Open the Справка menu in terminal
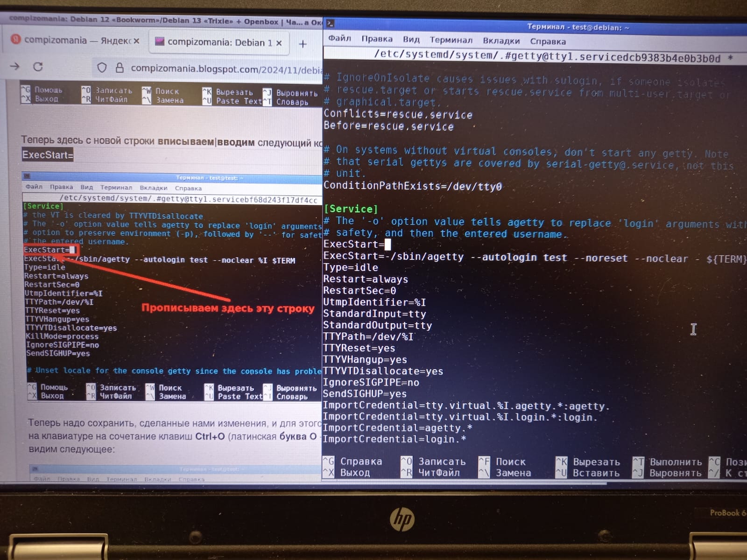 (548, 42)
